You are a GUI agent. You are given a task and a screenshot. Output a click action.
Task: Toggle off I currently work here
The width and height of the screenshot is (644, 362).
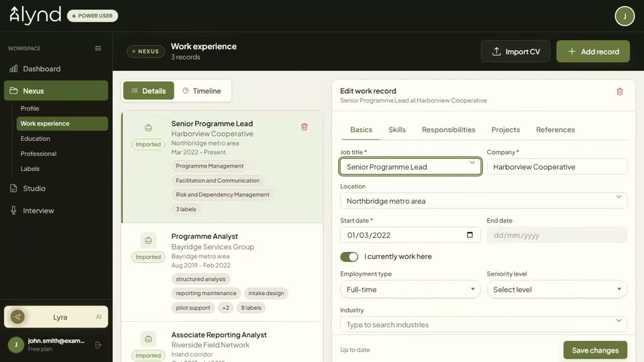click(x=349, y=257)
